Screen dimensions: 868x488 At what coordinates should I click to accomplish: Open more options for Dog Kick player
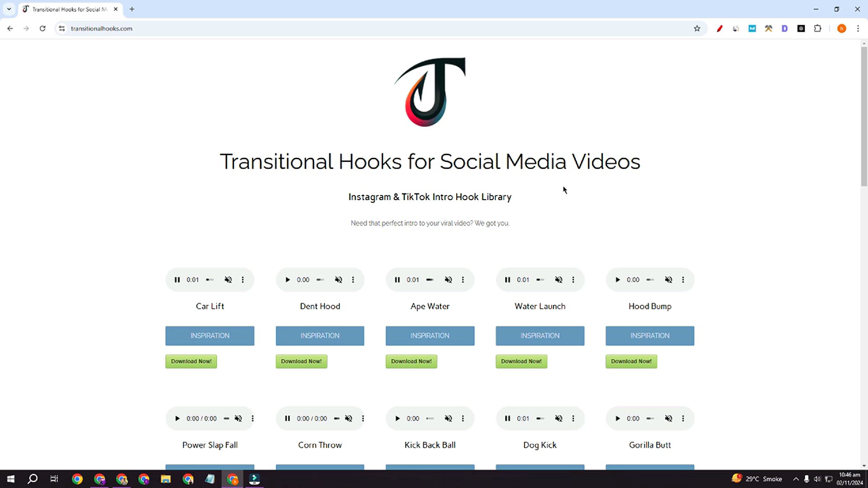(x=573, y=418)
